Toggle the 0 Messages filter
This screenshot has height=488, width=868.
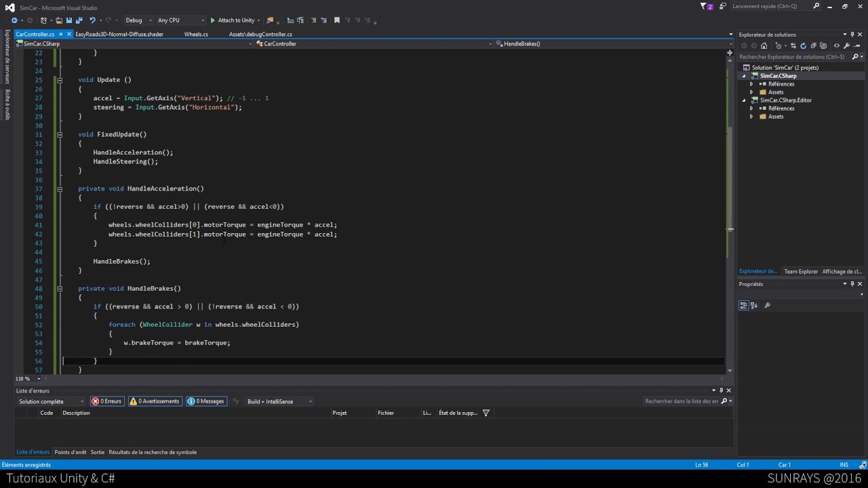(x=206, y=401)
